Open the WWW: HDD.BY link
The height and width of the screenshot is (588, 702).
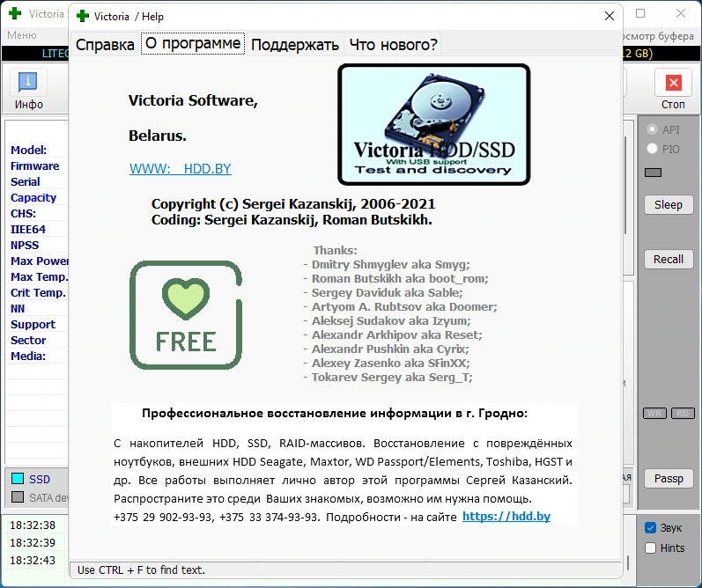181,169
